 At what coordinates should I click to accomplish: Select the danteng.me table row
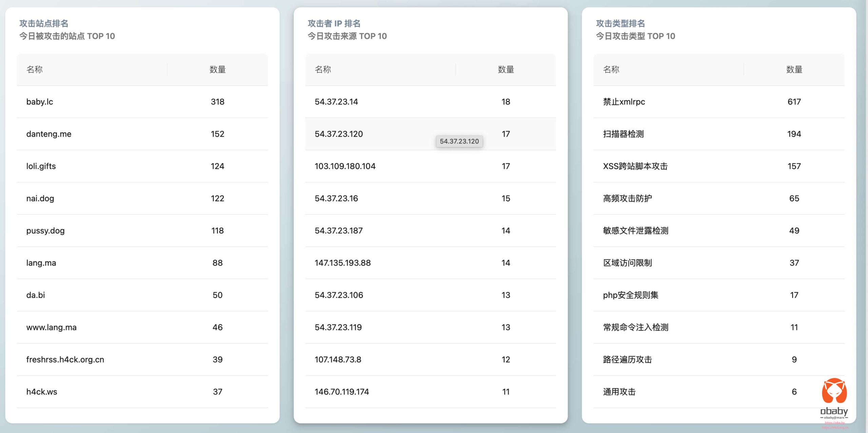pos(49,134)
